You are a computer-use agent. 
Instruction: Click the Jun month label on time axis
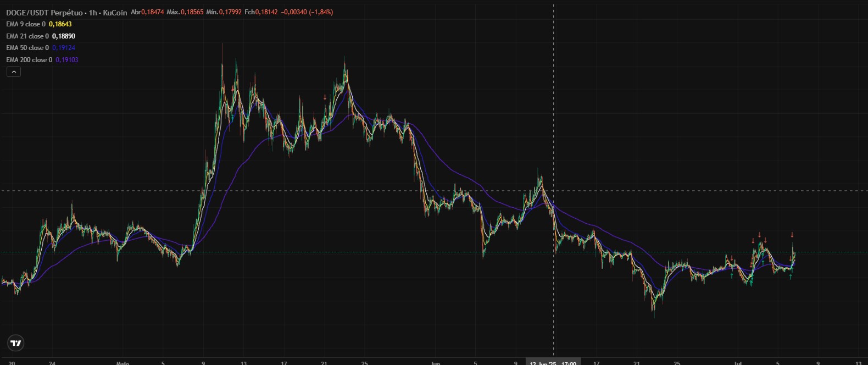click(436, 362)
